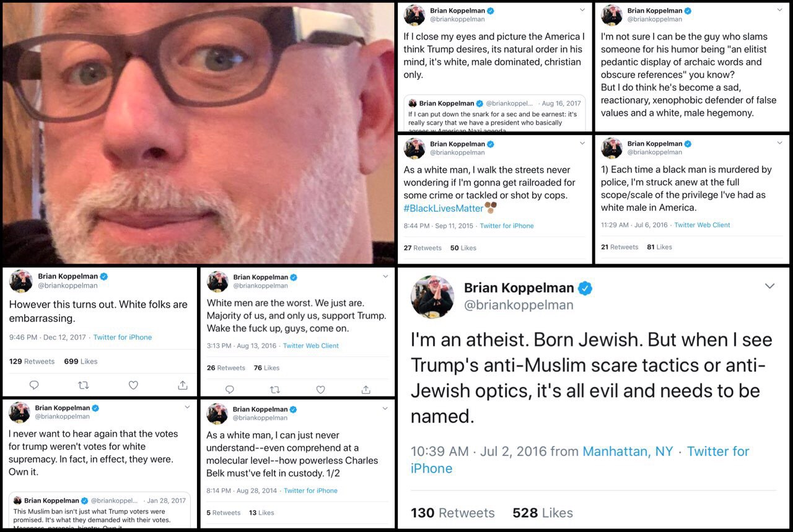The image size is (793, 532).
Task: Click retweet icon under Aug 13, 2016 tweet
Action: 275,390
